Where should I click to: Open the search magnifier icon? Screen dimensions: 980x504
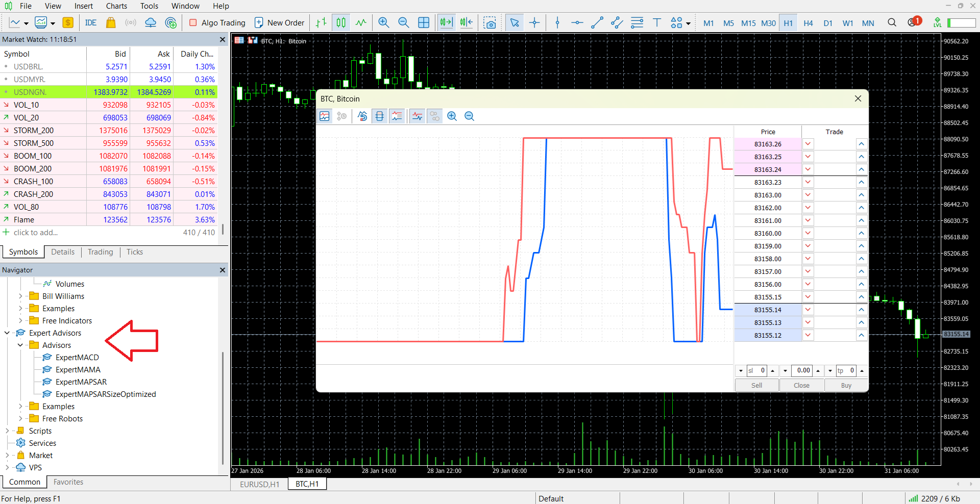892,22
